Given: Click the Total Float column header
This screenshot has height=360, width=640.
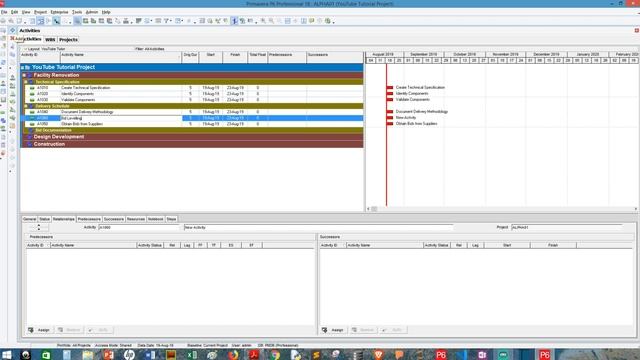Looking at the screenshot, I should pos(258,57).
